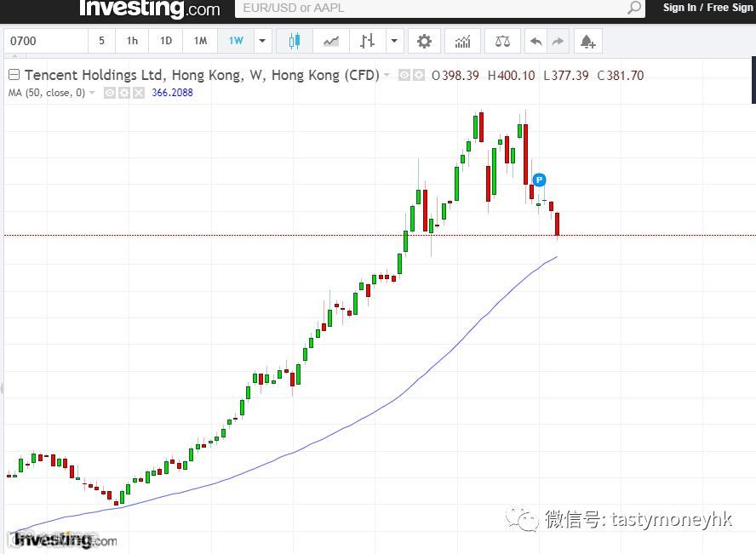The width and height of the screenshot is (756, 554).
Task: Click the Sign In link
Action: (679, 7)
